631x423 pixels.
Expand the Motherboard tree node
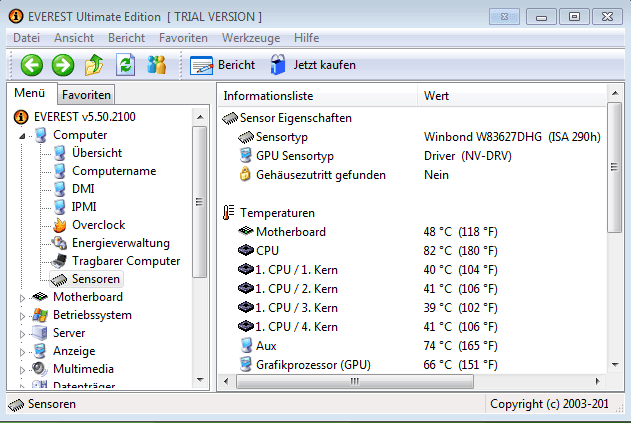click(x=22, y=298)
